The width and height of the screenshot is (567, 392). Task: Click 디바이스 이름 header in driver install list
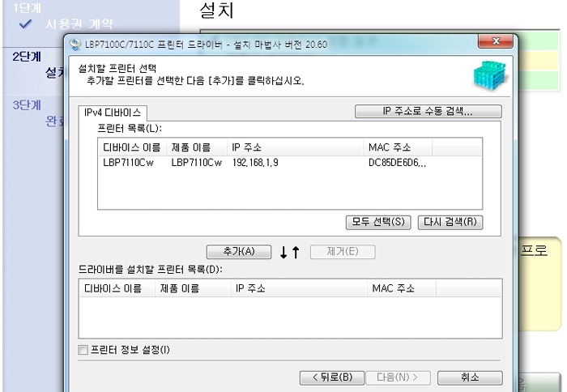pos(117,288)
